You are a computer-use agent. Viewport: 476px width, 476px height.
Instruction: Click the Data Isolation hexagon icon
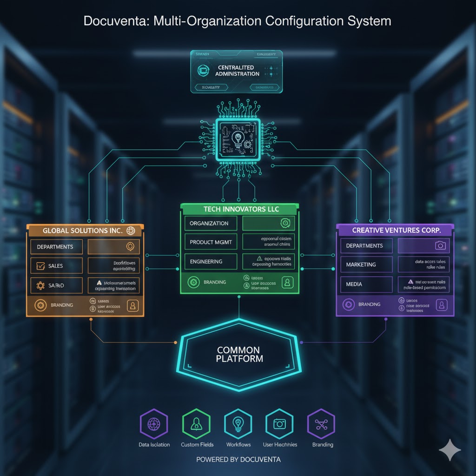pyautogui.click(x=153, y=424)
